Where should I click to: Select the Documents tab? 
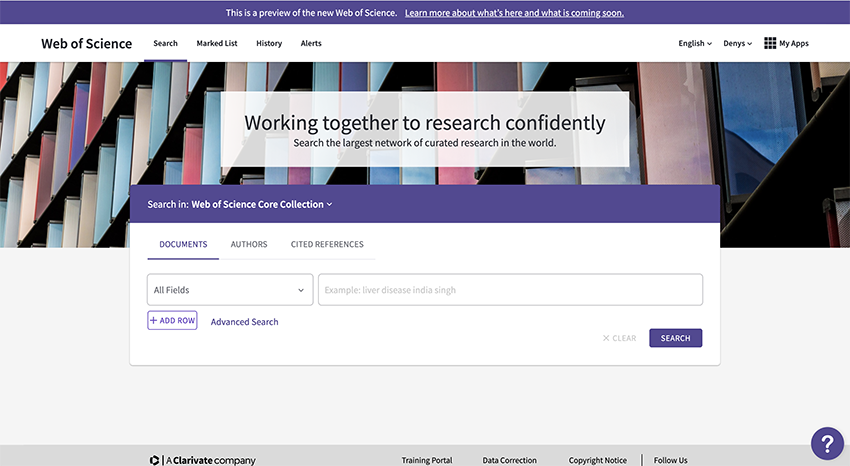(x=183, y=244)
